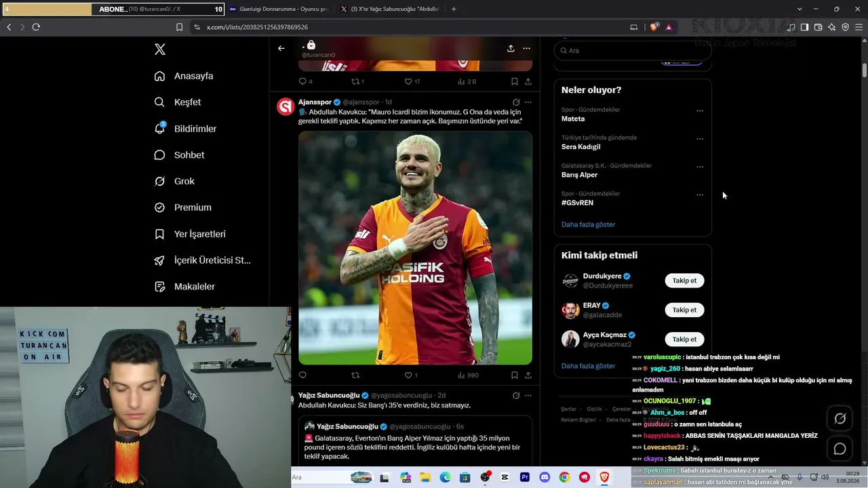Follow Ayça Kaçmaz with Takip et
Screen dimensions: 868x488
point(684,339)
